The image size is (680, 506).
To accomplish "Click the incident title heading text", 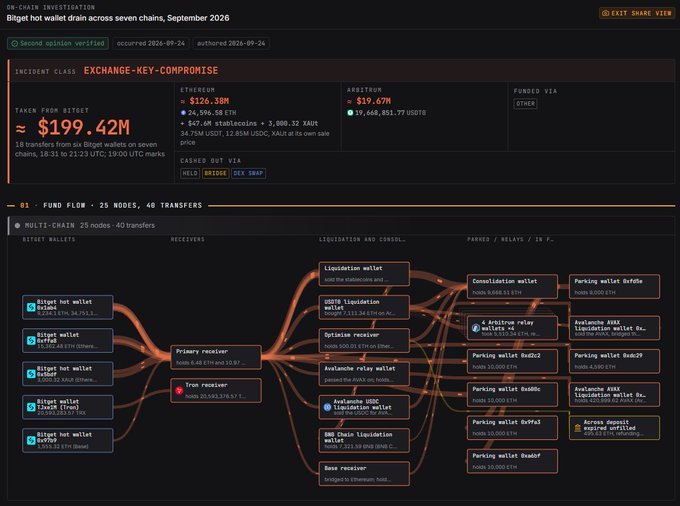I will coord(118,18).
